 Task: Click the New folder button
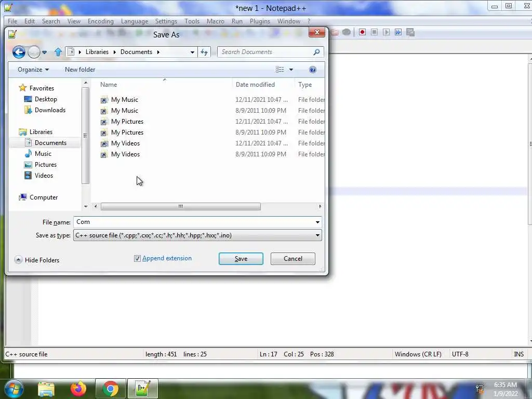[80, 70]
